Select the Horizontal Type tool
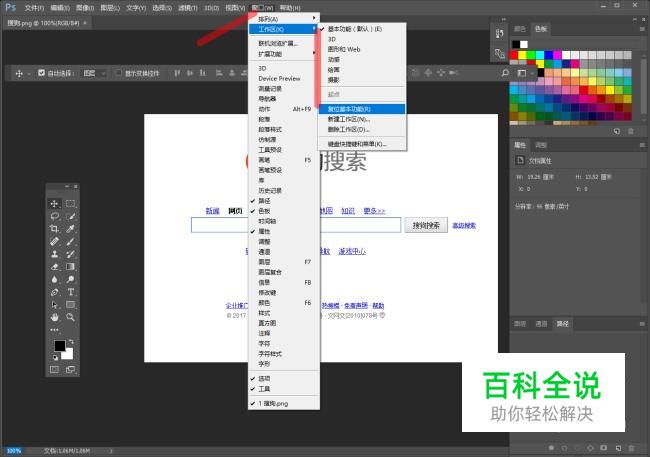This screenshot has height=457, width=650. coord(70,292)
